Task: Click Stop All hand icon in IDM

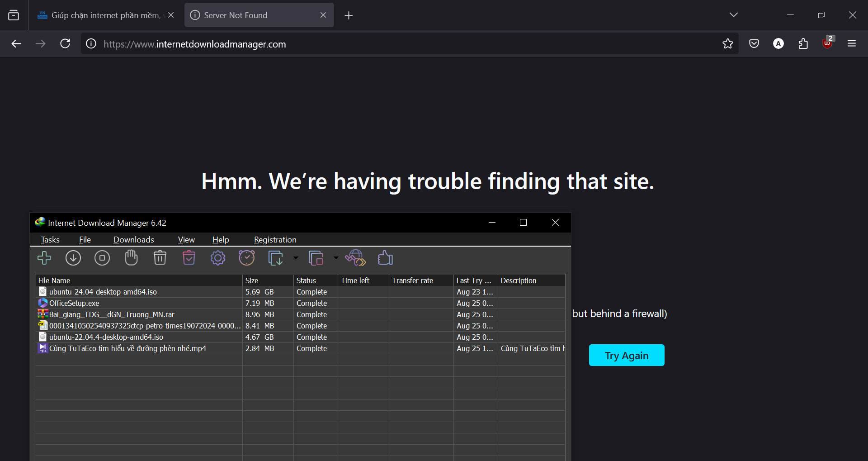Action: [131, 258]
